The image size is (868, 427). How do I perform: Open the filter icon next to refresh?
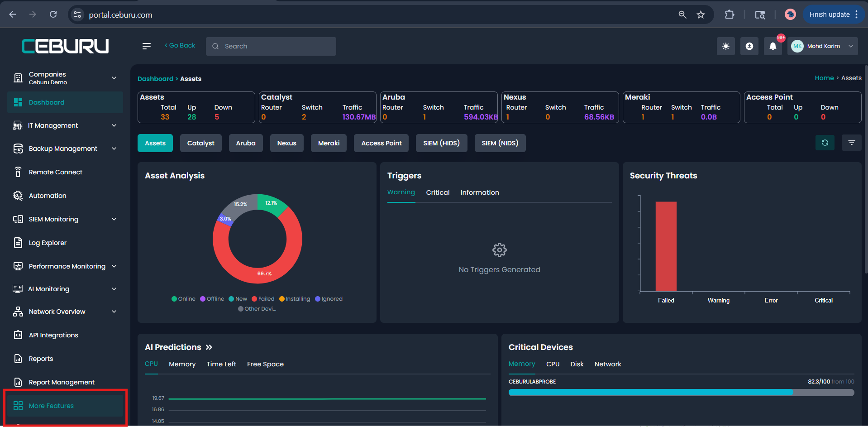click(x=852, y=143)
